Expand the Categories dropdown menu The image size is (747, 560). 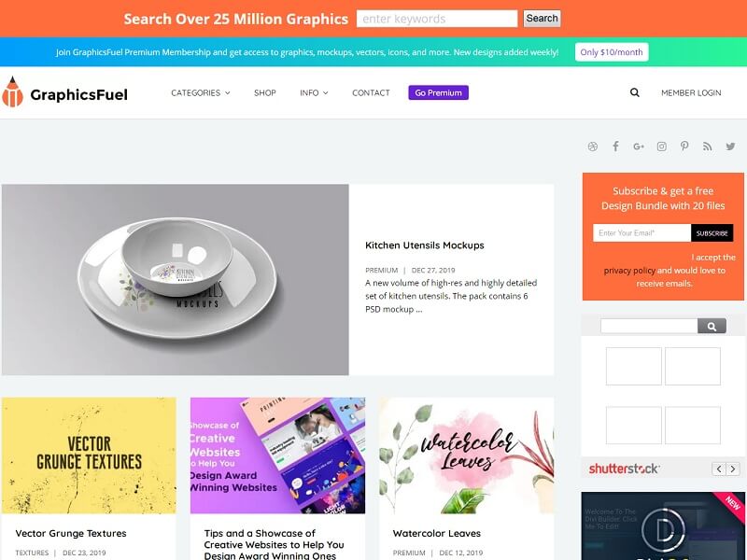tap(201, 92)
